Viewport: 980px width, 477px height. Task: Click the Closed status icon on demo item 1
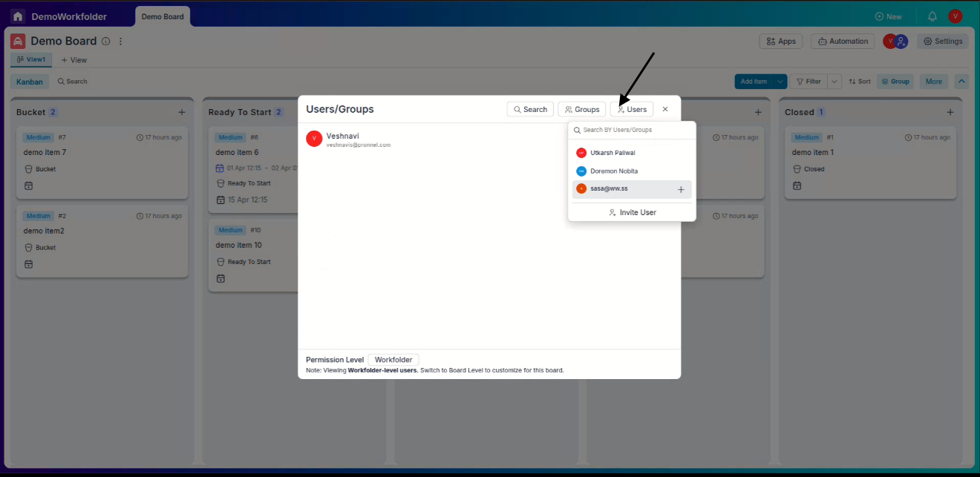pyautogui.click(x=797, y=169)
